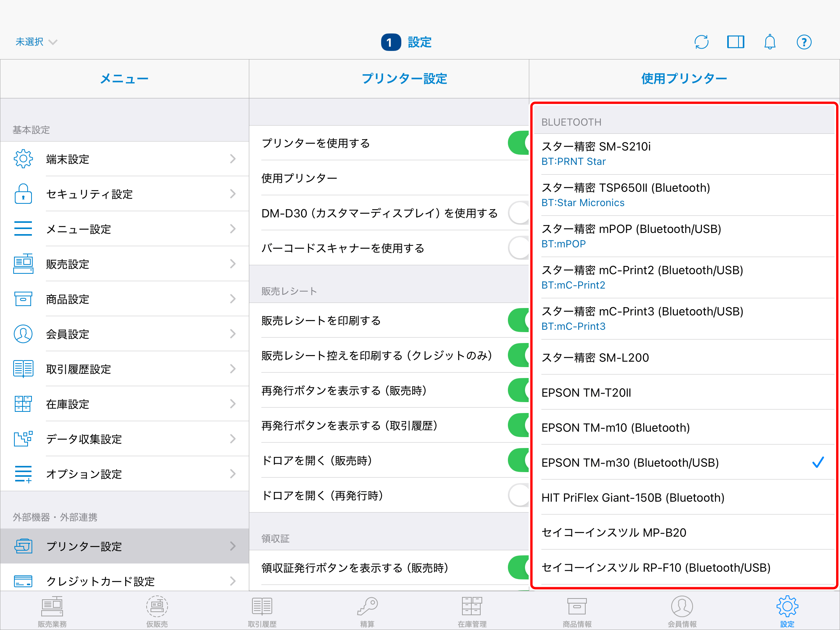Screen dimensions: 840x630
Task: Open the 使用プリンター setting row
Action: coord(389,178)
